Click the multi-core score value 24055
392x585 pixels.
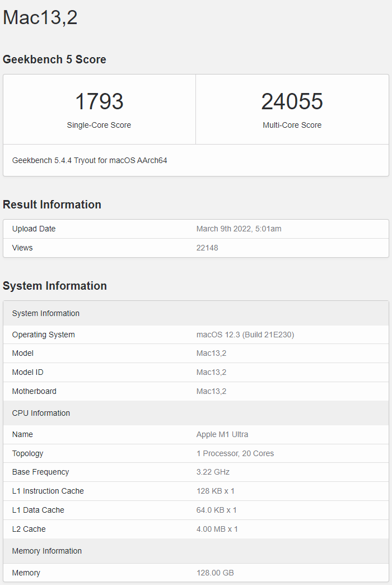pos(292,101)
